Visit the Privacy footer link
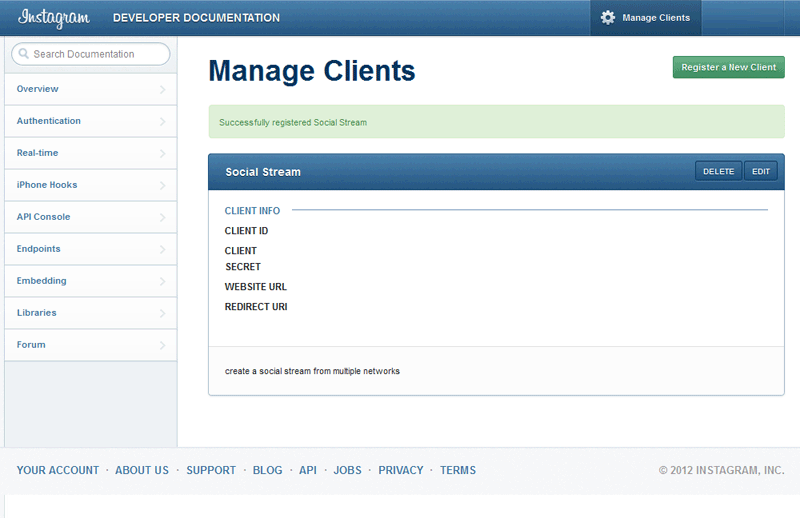Viewport: 800px width, 518px height. coord(400,470)
